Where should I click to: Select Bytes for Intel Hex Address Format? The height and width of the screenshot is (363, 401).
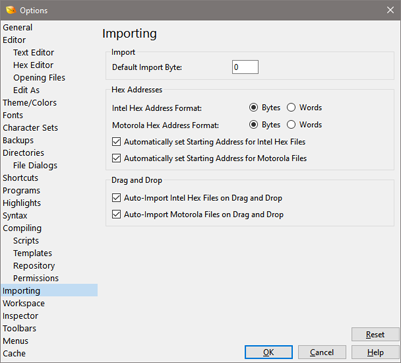254,108
